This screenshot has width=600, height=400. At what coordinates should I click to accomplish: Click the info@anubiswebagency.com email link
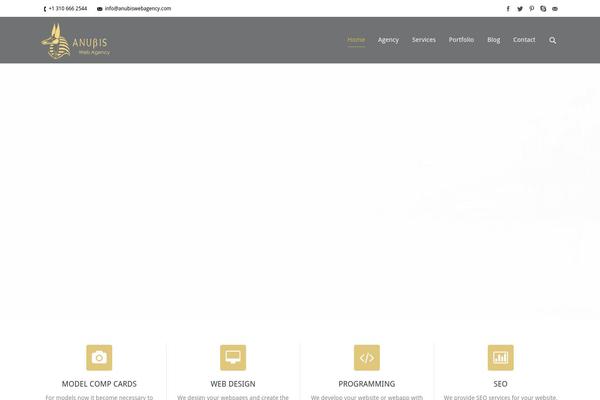pos(138,8)
